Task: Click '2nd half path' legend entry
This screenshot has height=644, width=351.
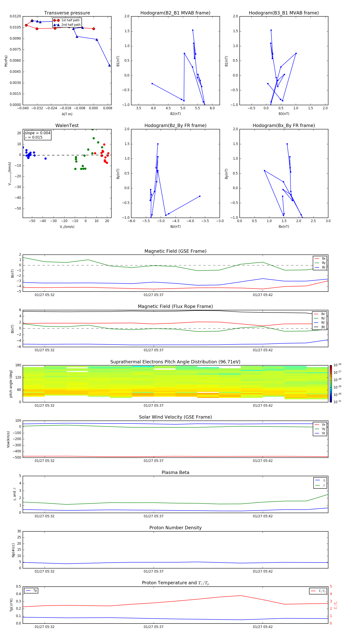Action: tap(67, 25)
